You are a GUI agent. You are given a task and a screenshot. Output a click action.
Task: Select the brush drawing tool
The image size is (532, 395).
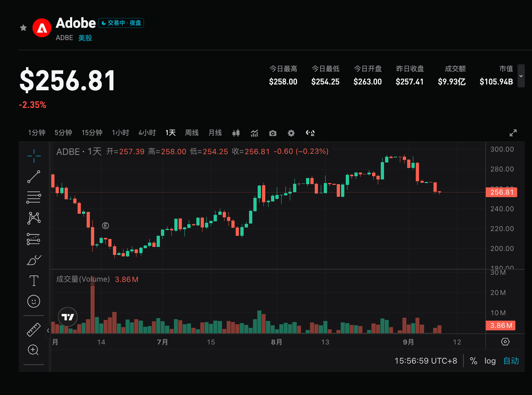[34, 260]
